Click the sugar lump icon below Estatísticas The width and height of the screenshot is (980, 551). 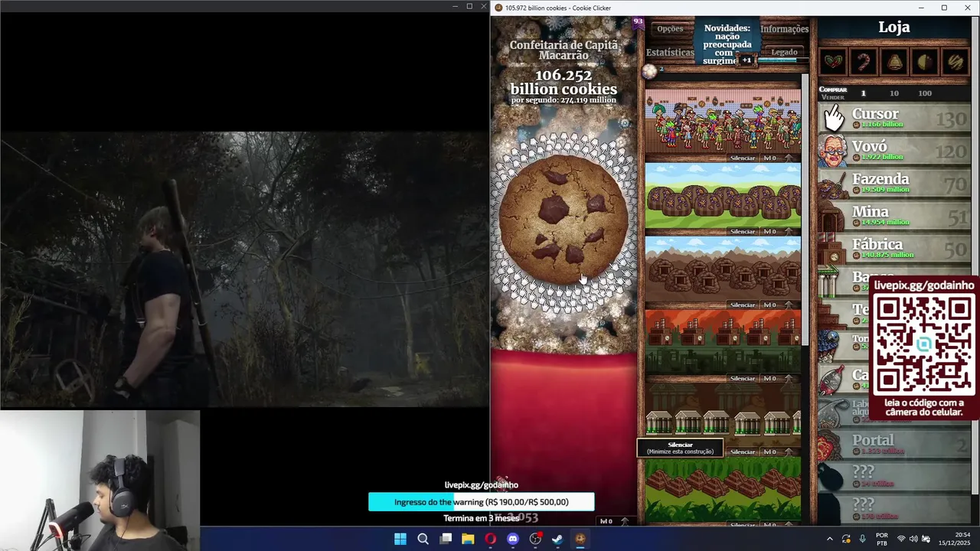pos(650,71)
